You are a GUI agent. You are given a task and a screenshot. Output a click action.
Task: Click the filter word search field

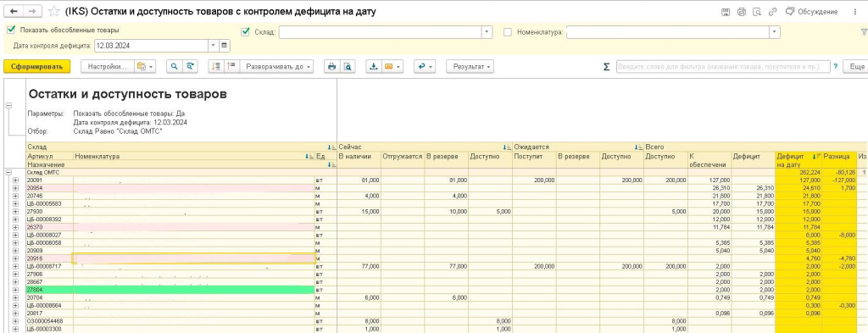pos(723,66)
